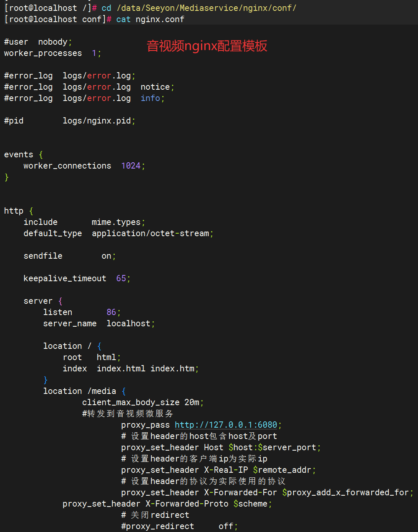Screen dimensions: 418x532
Task: Click the 'worker_processes 1;' line
Action: [x=53, y=53]
